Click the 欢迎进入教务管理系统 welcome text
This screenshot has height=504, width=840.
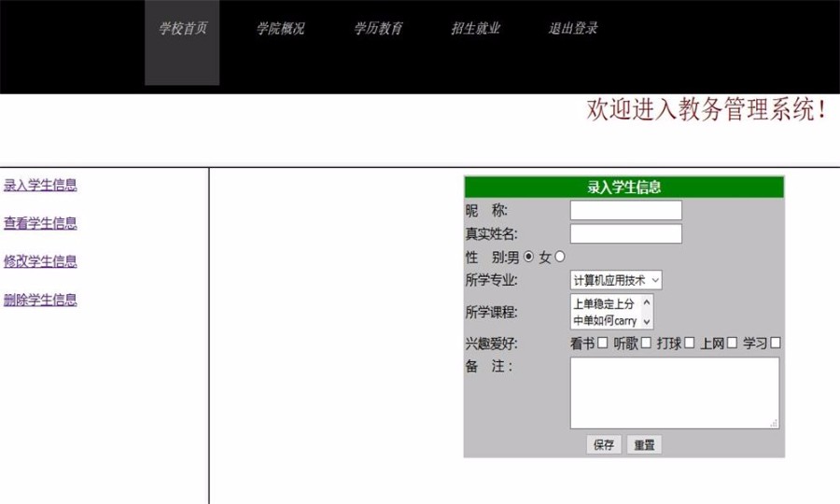click(707, 110)
